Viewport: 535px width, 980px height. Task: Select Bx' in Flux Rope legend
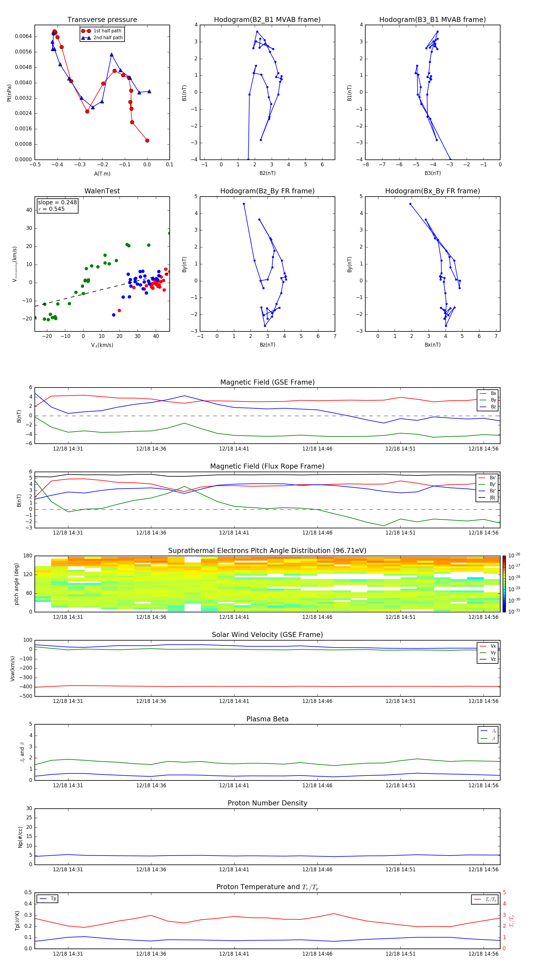487,478
